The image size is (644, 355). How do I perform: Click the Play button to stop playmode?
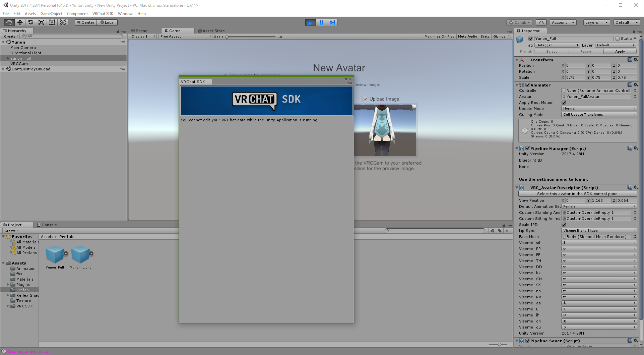tap(311, 22)
